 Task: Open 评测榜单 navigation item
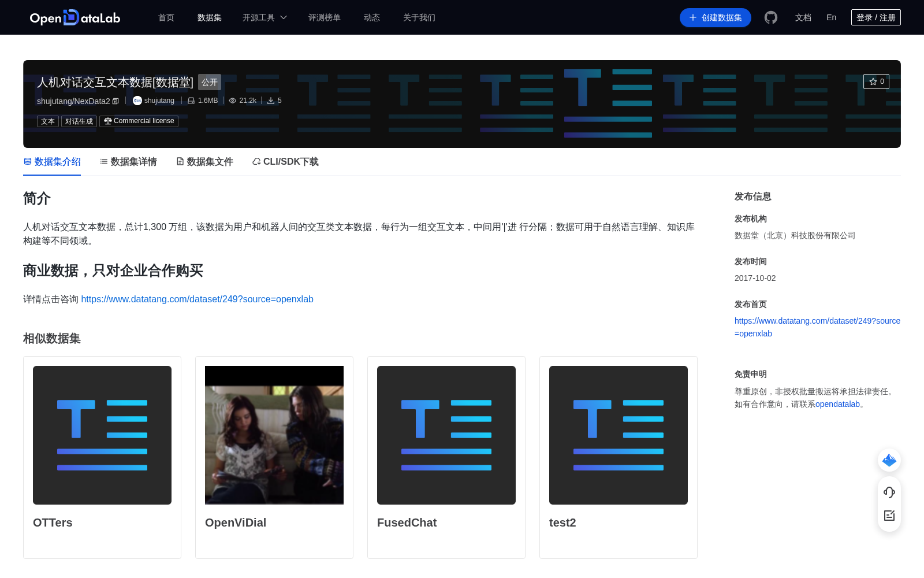325,17
